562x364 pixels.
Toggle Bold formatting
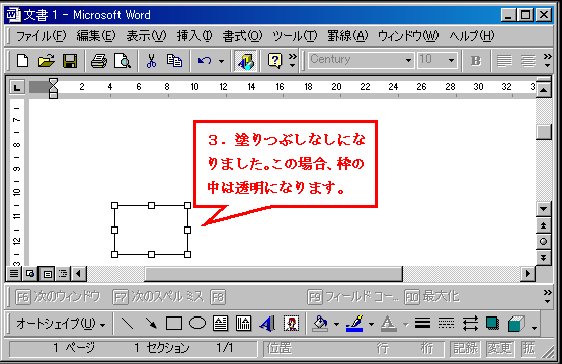476,61
